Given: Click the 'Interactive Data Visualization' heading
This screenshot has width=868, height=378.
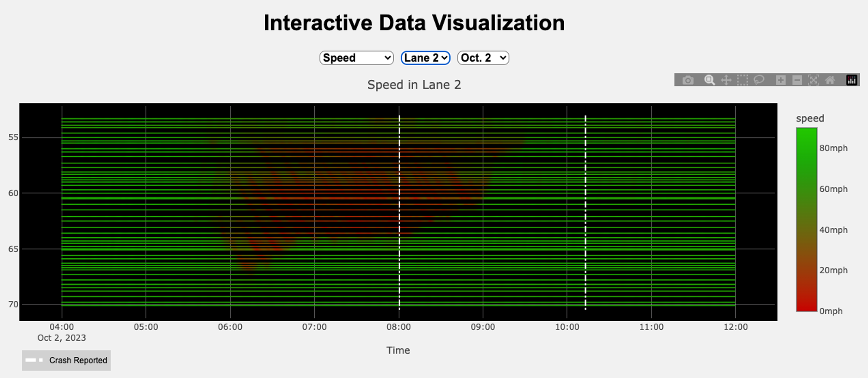Looking at the screenshot, I should pyautogui.click(x=414, y=23).
